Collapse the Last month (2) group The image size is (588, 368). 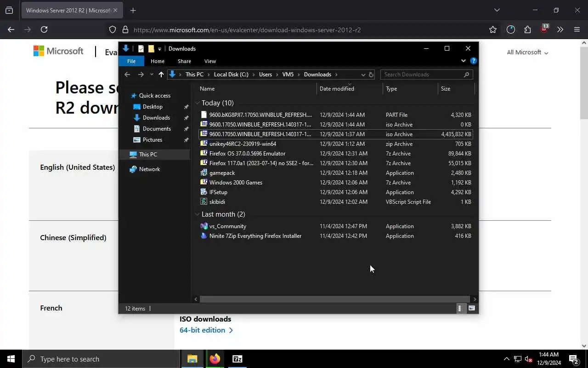coord(198,214)
